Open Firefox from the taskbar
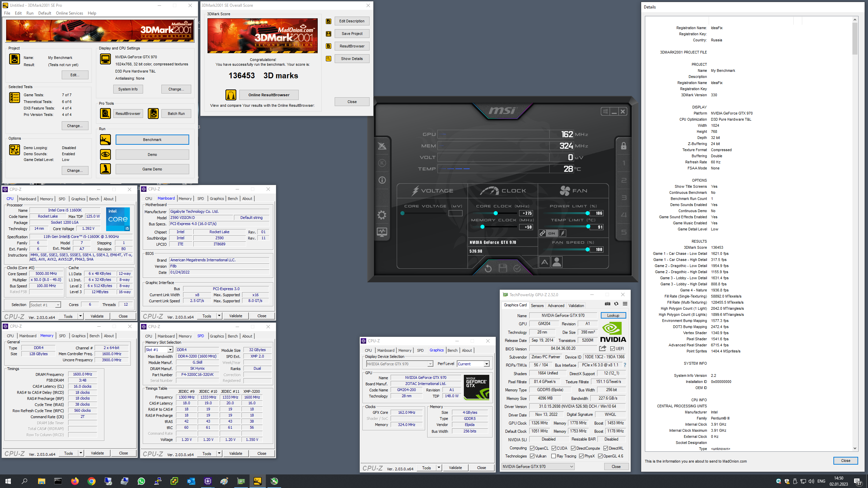868x488 pixels. click(75, 481)
